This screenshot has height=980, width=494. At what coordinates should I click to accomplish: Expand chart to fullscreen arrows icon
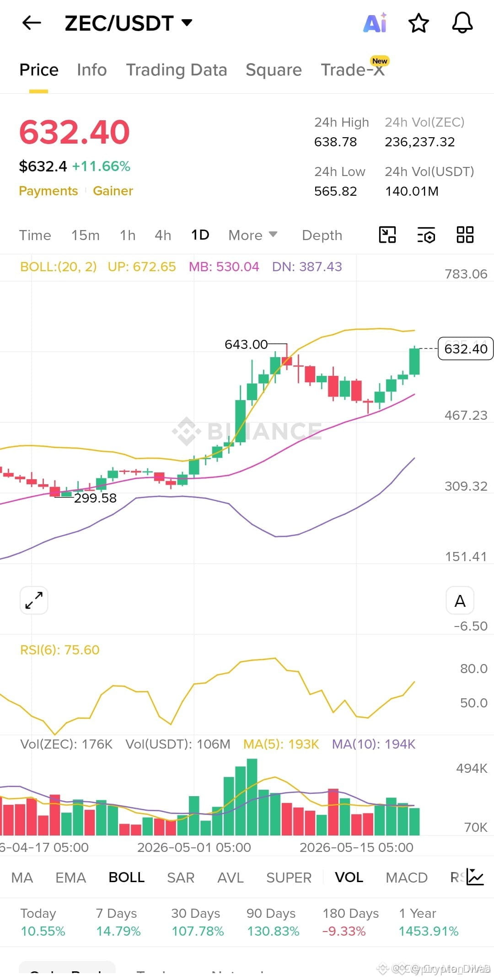(34, 600)
